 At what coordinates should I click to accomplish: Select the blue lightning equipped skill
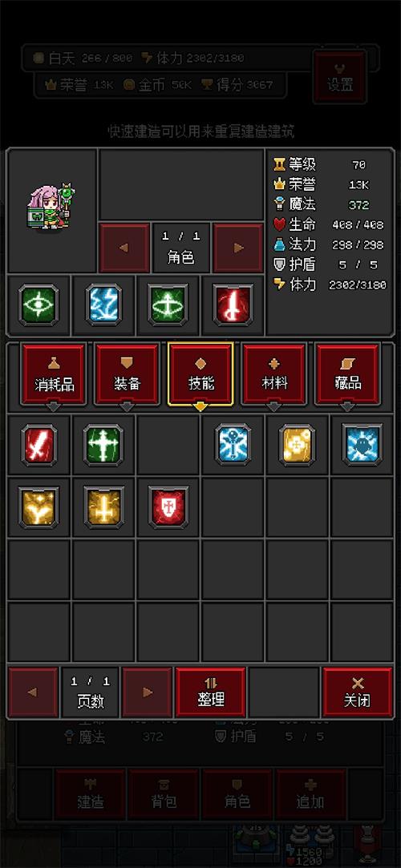click(x=103, y=305)
